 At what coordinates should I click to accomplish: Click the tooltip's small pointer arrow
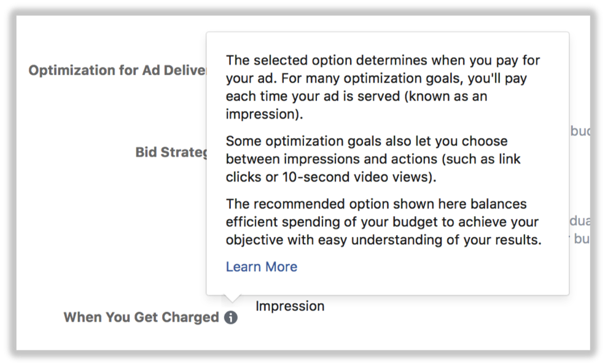(x=232, y=298)
